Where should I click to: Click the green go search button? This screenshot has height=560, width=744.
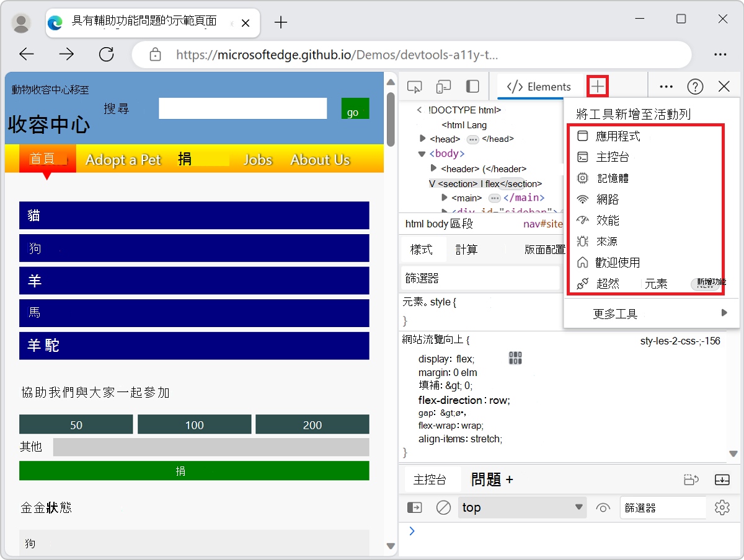pos(354,108)
